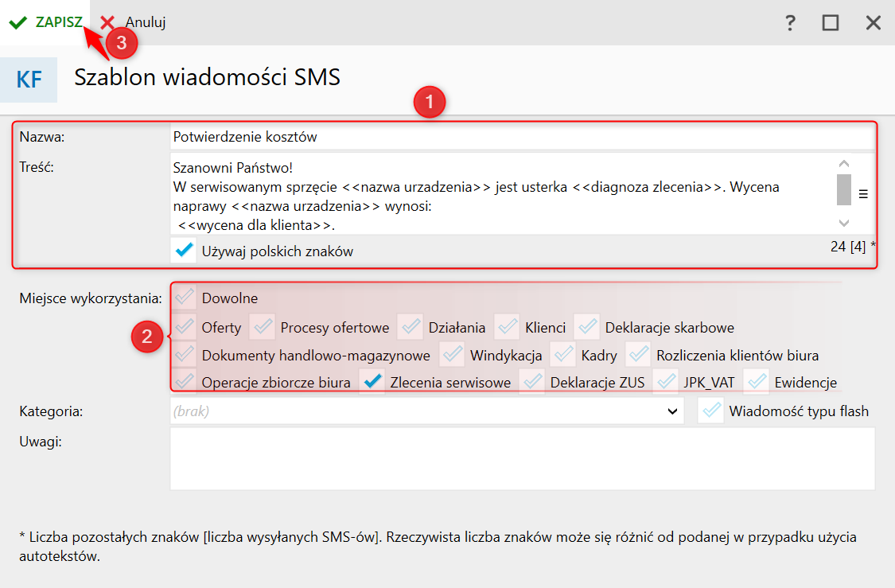Tick the Ewidencje checkbox
Screen dimensions: 895x588
757,381
